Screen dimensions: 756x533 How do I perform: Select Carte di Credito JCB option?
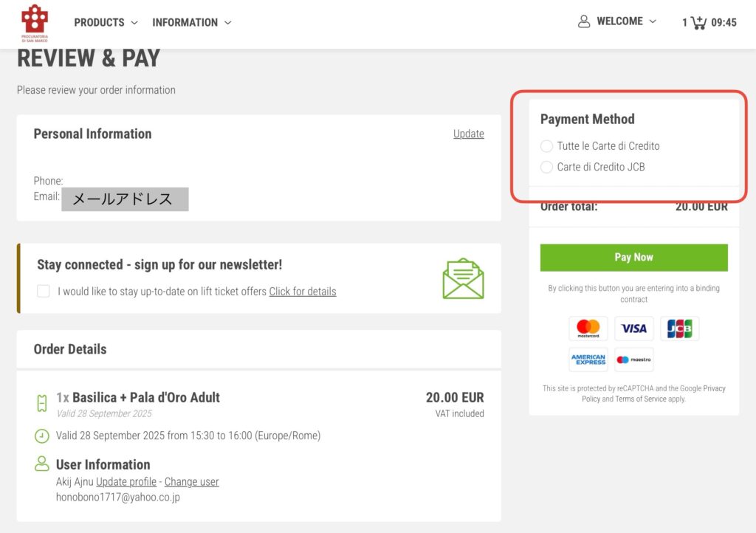click(547, 168)
